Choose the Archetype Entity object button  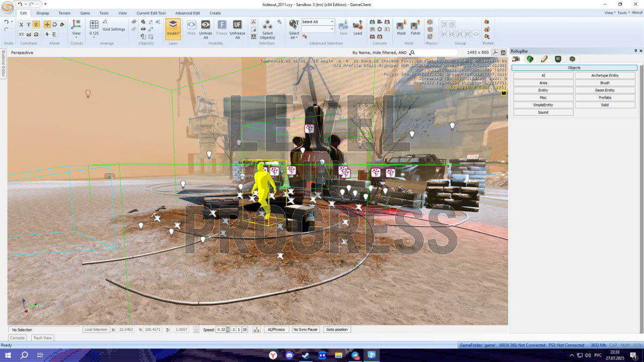[x=605, y=76]
